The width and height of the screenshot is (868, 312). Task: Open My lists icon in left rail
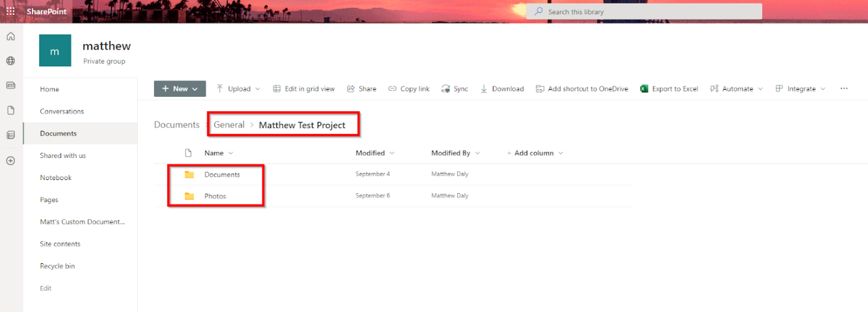coord(10,135)
